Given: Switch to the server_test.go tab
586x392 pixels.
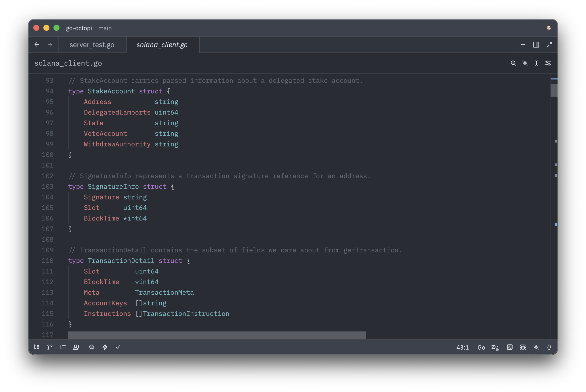Looking at the screenshot, I should [92, 45].
